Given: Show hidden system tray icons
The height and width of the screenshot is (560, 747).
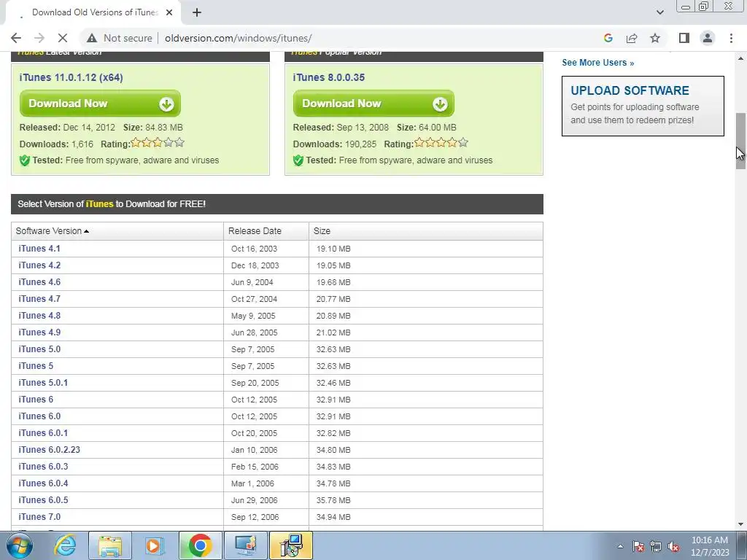Looking at the screenshot, I should 620,546.
